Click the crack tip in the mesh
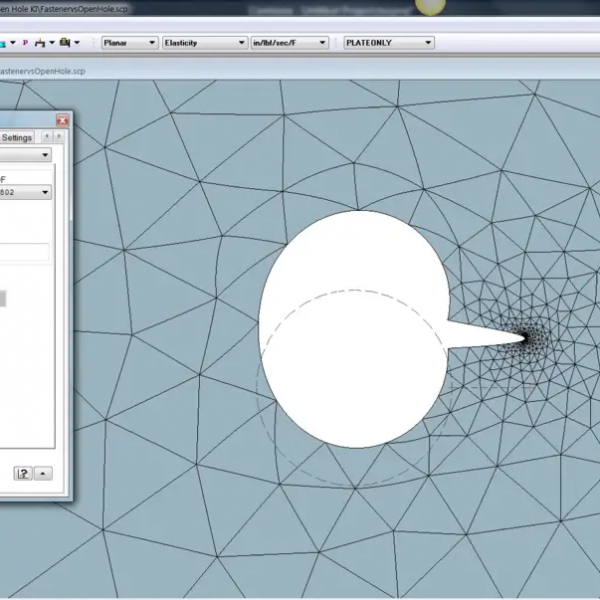Viewport: 600px width, 600px height. 526,338
